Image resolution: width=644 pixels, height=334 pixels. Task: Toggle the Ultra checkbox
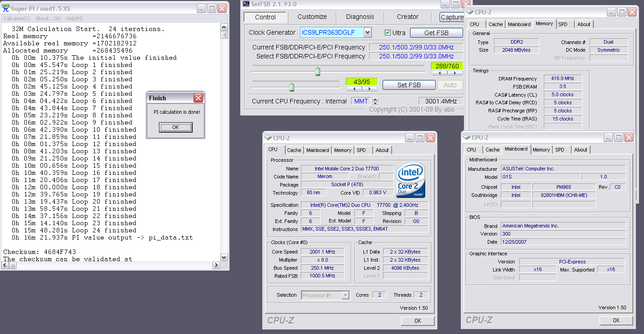pyautogui.click(x=388, y=33)
